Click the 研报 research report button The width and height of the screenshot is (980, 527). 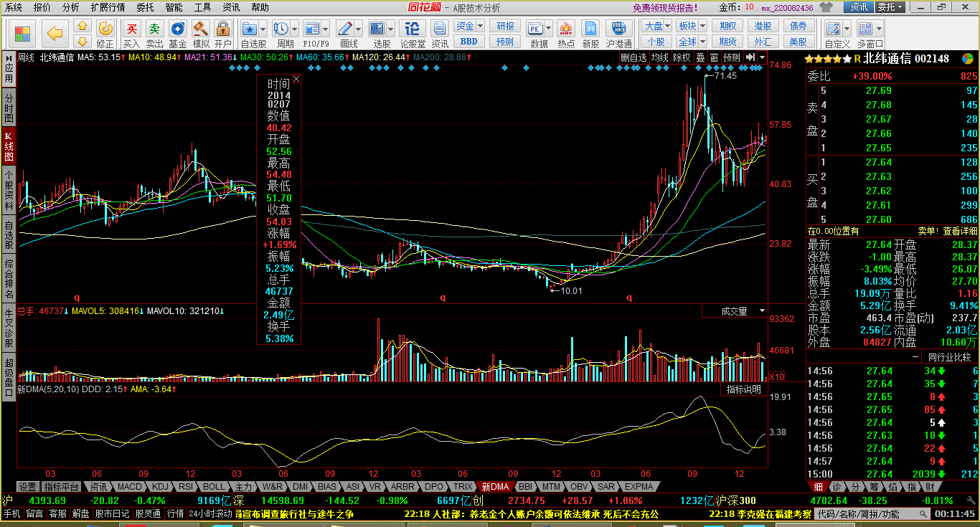click(506, 26)
